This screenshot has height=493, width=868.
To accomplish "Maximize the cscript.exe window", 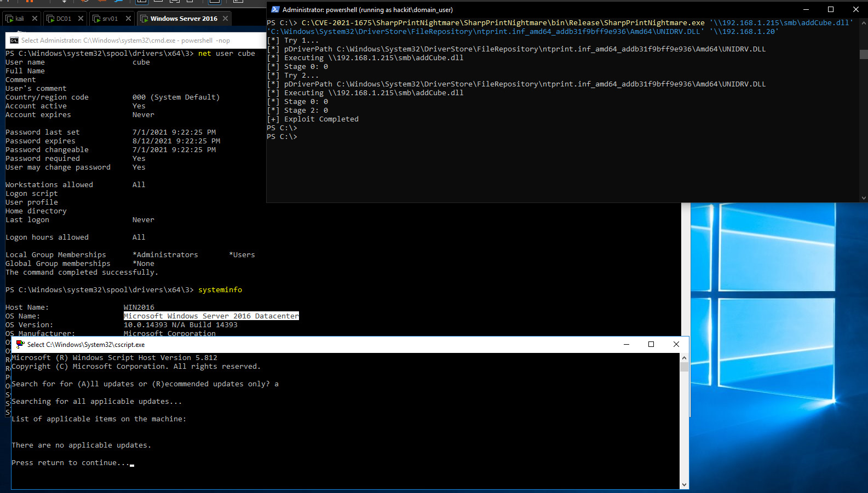I will point(651,344).
